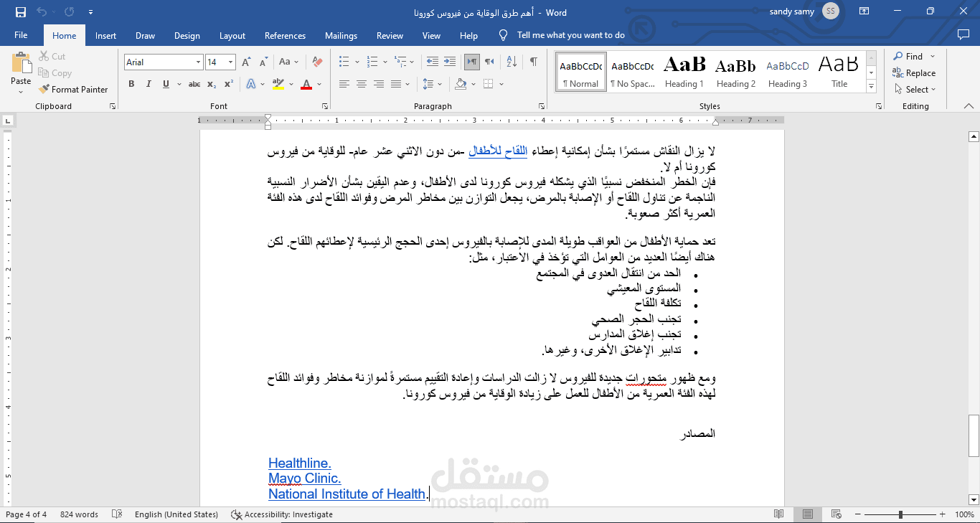The width and height of the screenshot is (980, 523).
Task: Align paragraph text to the right
Action: (379, 84)
